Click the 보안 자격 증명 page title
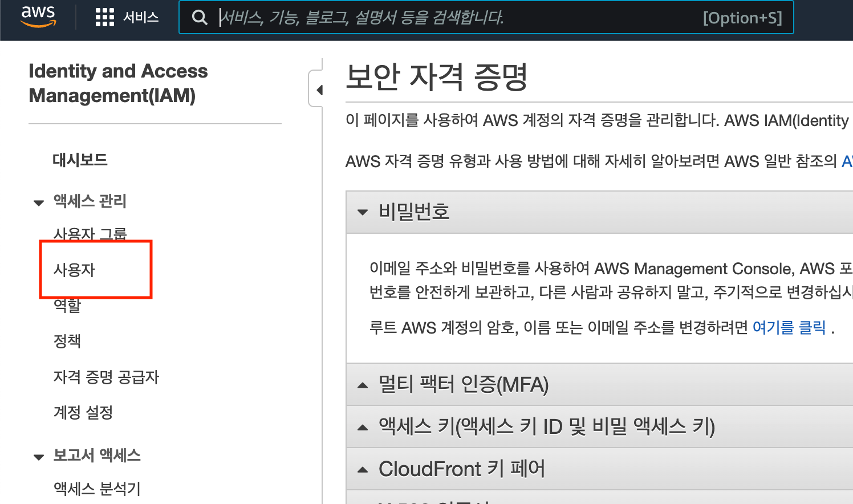853x504 pixels. click(437, 77)
